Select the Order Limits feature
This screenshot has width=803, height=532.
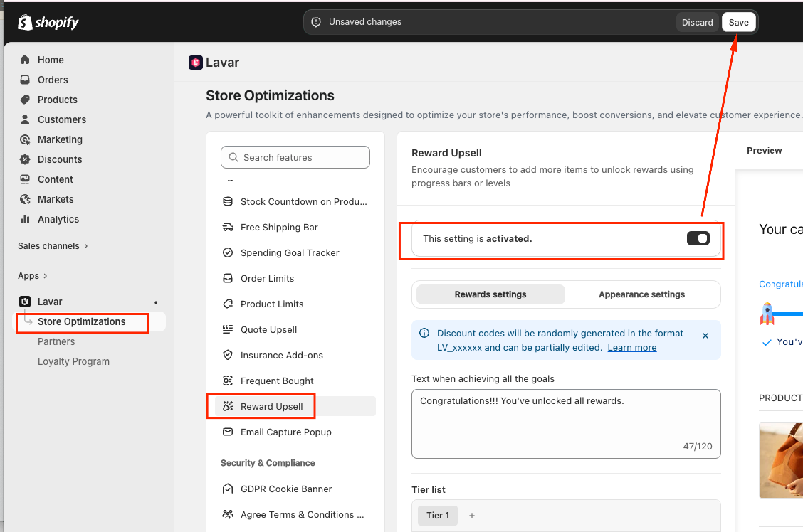[295, 278]
